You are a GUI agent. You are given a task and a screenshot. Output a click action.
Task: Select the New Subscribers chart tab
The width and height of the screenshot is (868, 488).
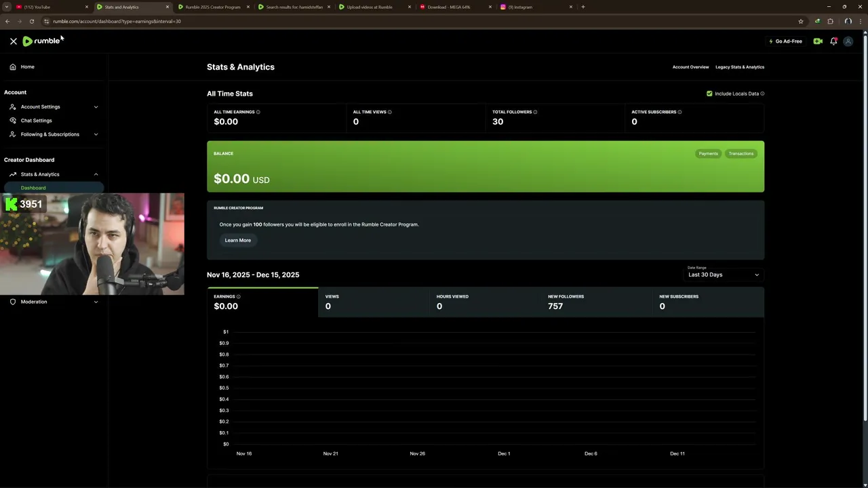[708, 302]
